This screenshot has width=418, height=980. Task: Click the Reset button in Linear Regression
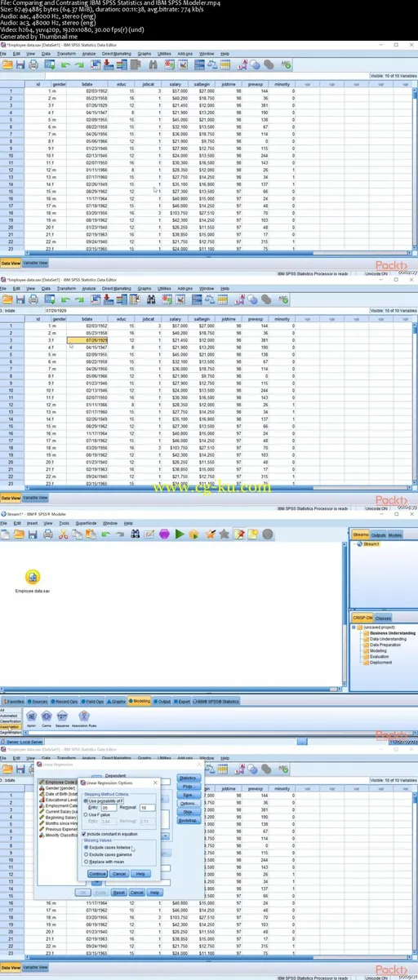tap(119, 893)
